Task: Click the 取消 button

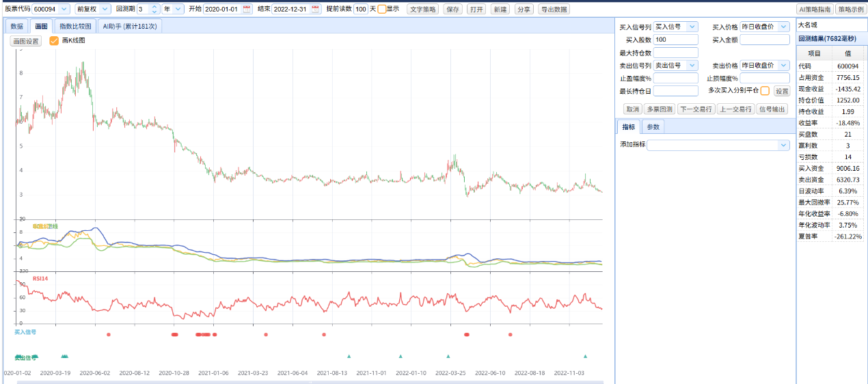Action: point(632,109)
